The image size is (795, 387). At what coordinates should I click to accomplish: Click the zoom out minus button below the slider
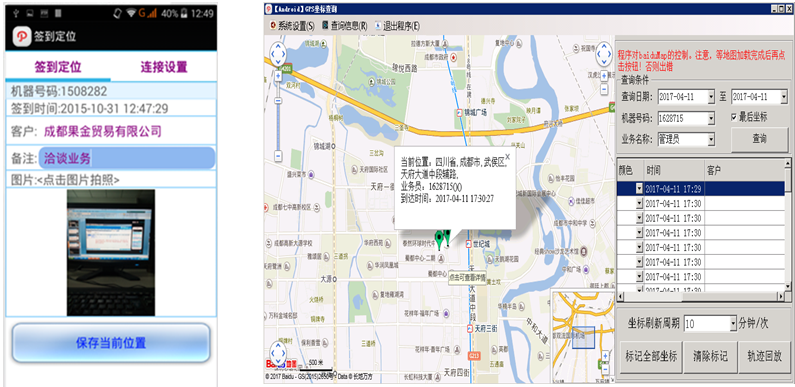click(278, 156)
